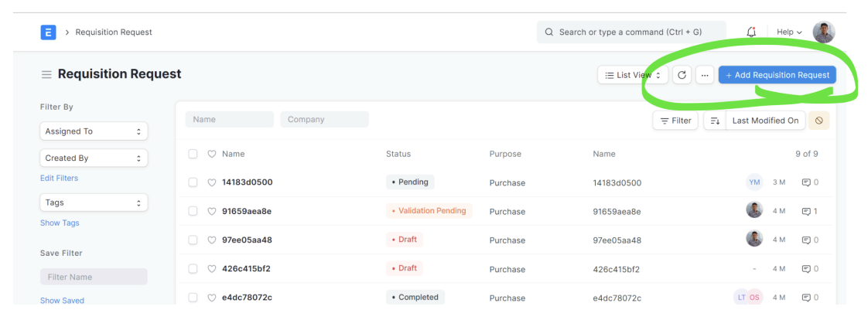Open the Created By dropdown
Screen dimensions: 868x320
coord(94,158)
